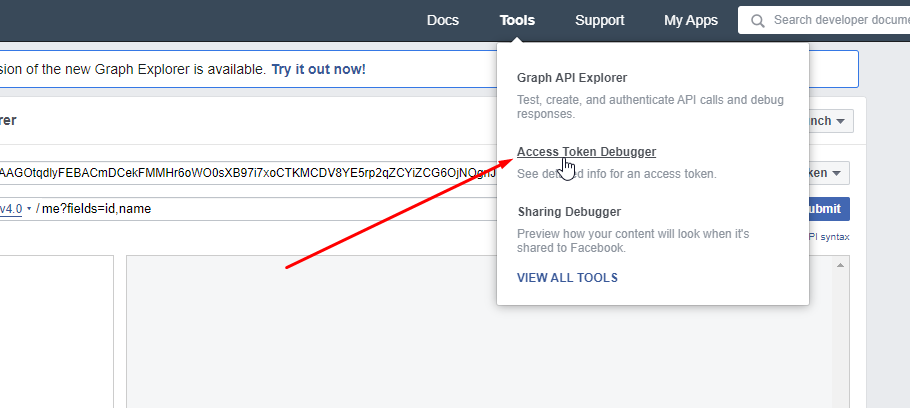Click the search magnifier icon

(757, 21)
